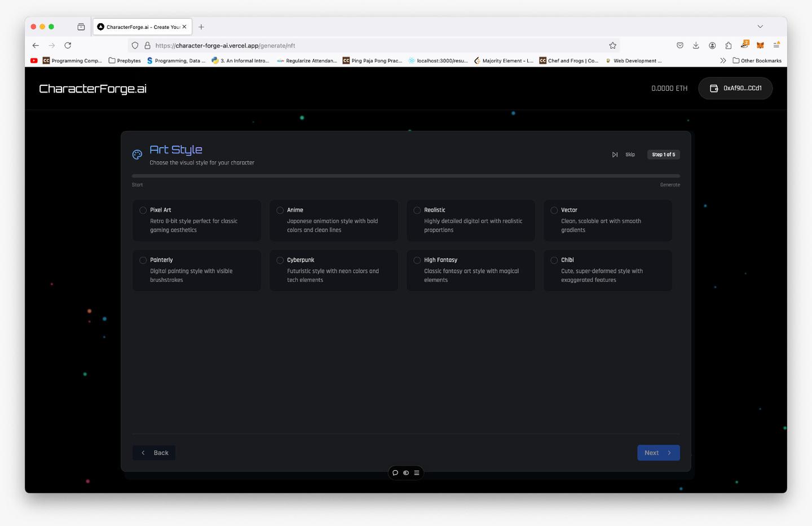Open the Other Bookmarks folder
Viewport: 812px width, 526px height.
tap(757, 60)
